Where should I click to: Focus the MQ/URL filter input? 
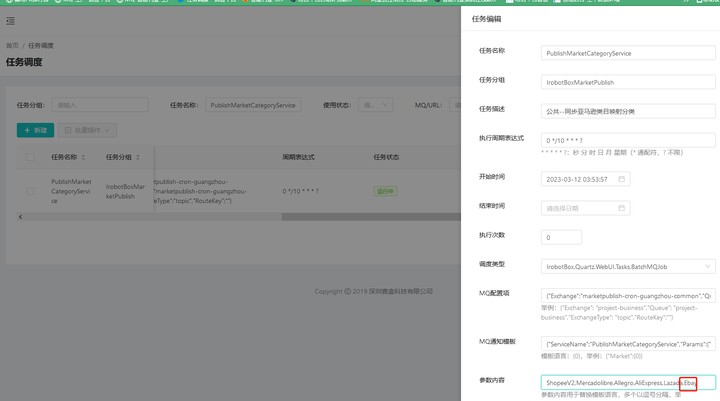pyautogui.click(x=455, y=105)
